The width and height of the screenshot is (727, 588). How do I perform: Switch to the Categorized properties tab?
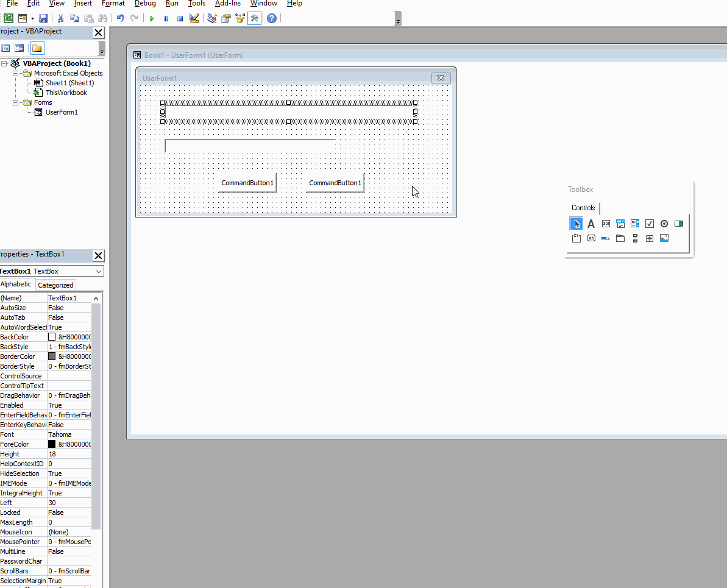[x=55, y=285]
